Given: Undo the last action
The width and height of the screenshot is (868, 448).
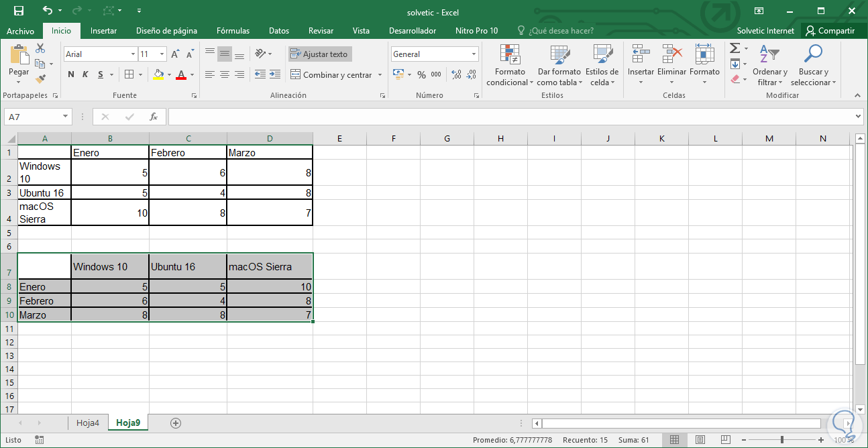Looking at the screenshot, I should pyautogui.click(x=47, y=11).
